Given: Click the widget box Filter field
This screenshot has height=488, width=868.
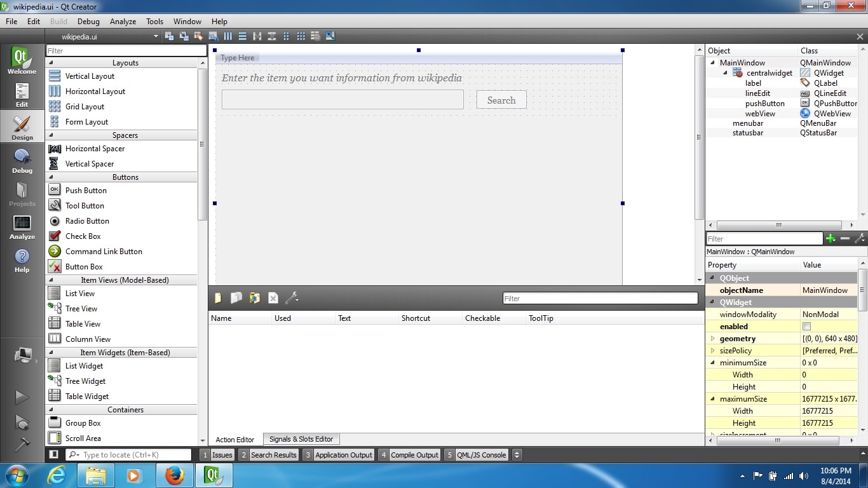Looking at the screenshot, I should point(126,51).
